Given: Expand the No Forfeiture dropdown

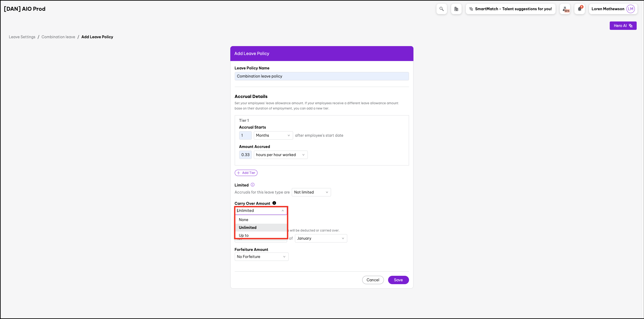Looking at the screenshot, I should pyautogui.click(x=261, y=257).
